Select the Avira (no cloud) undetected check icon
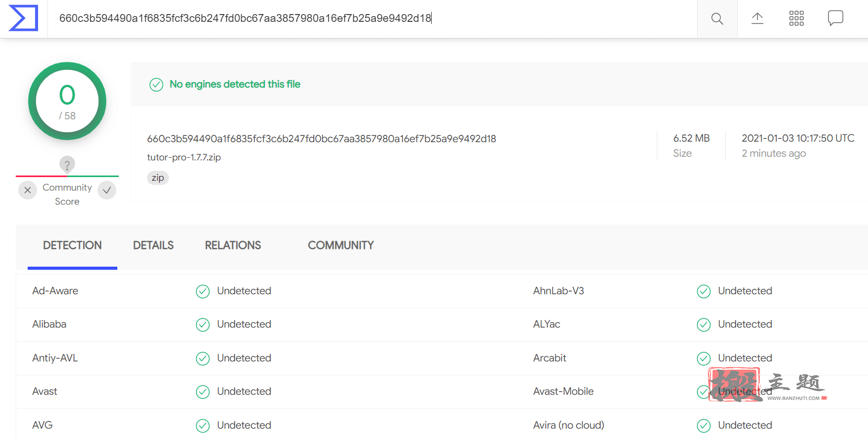 pos(704,426)
